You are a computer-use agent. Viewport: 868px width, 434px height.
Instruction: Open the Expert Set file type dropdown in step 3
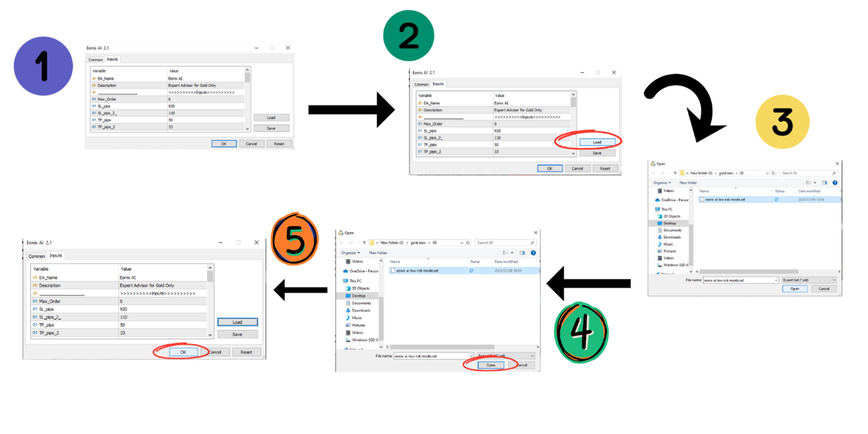[809, 280]
